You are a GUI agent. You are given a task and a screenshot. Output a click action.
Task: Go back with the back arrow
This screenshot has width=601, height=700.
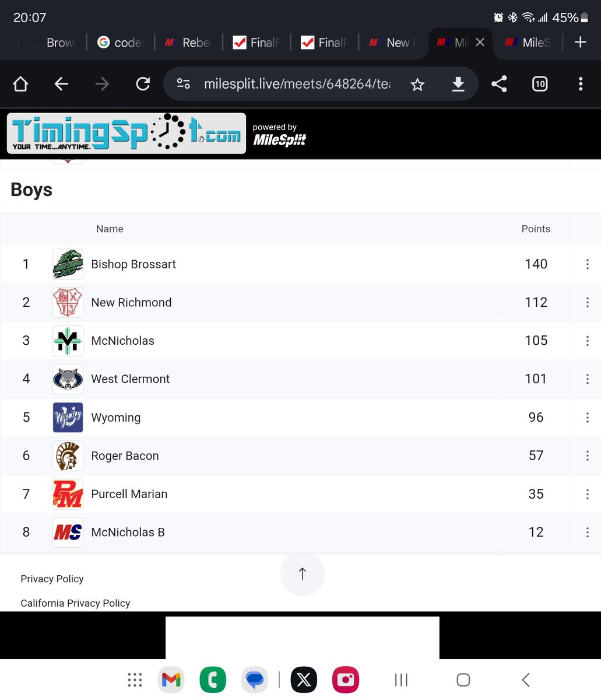pyautogui.click(x=61, y=85)
